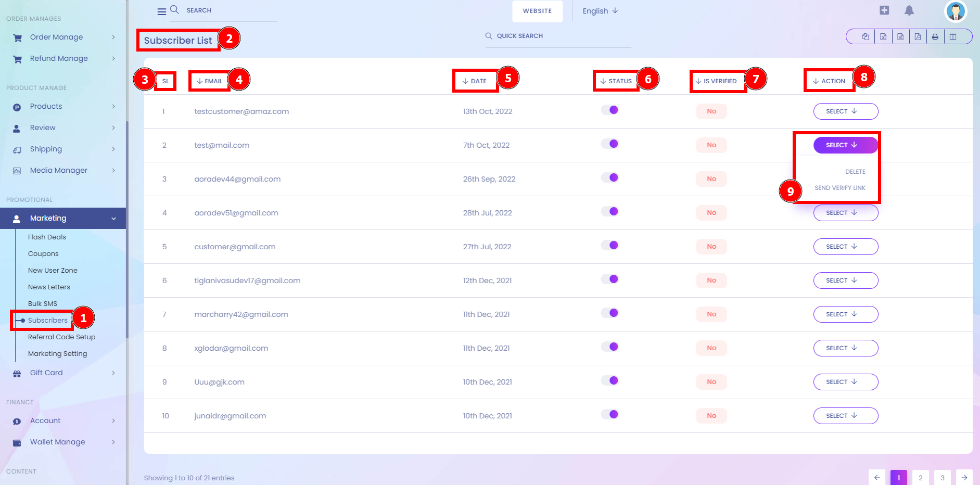
Task: Click the Wallet Manage icon
Action: point(17,443)
